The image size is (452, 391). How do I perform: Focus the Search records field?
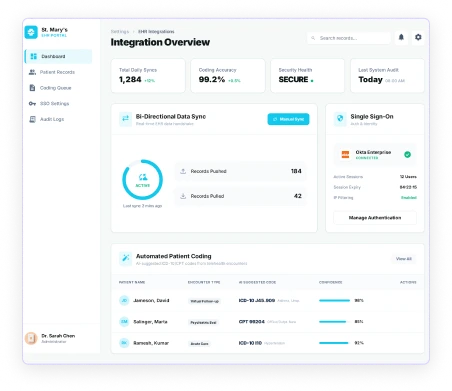pos(349,38)
